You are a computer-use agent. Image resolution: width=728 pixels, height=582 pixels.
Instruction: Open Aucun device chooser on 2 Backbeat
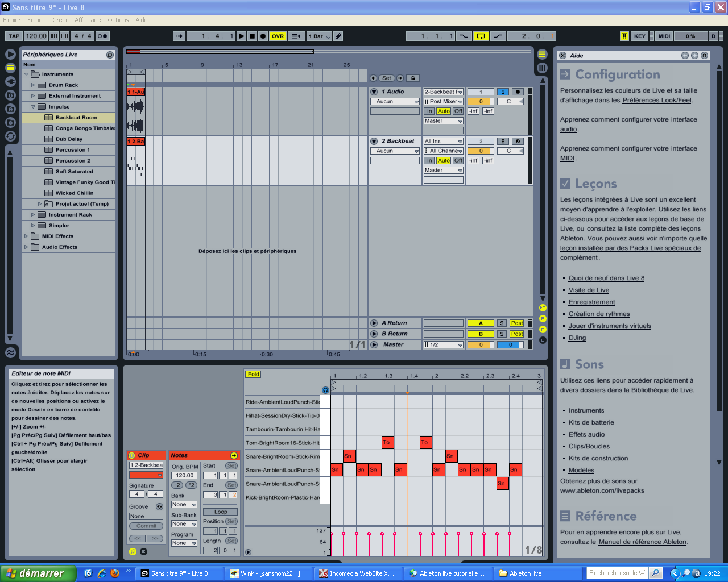(x=395, y=151)
